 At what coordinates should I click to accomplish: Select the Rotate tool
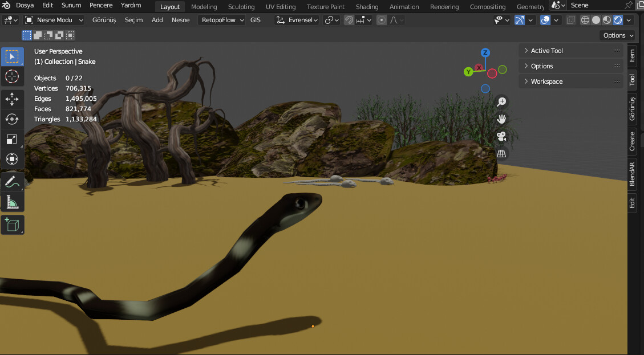click(x=13, y=119)
